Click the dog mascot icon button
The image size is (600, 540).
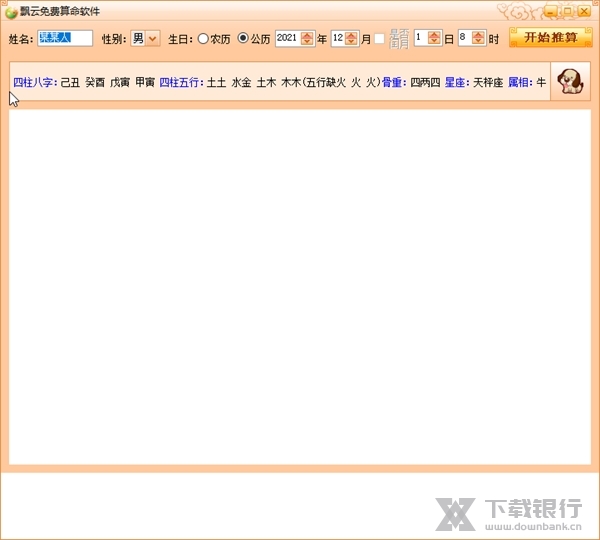point(570,81)
